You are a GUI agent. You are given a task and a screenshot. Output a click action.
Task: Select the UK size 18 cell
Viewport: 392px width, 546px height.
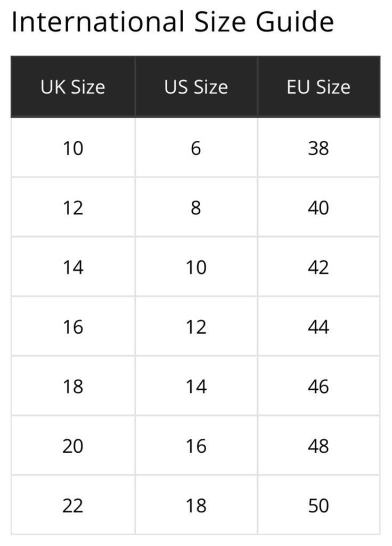pyautogui.click(x=72, y=386)
